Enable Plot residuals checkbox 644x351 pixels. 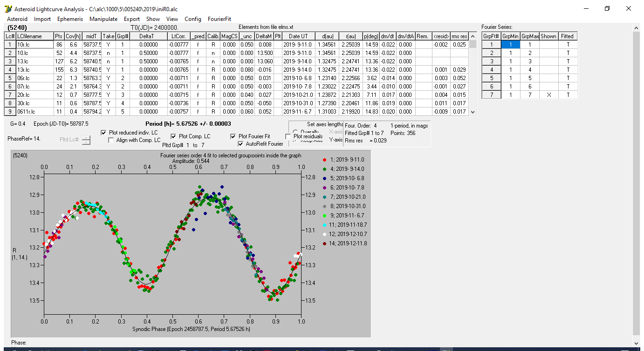[288, 136]
